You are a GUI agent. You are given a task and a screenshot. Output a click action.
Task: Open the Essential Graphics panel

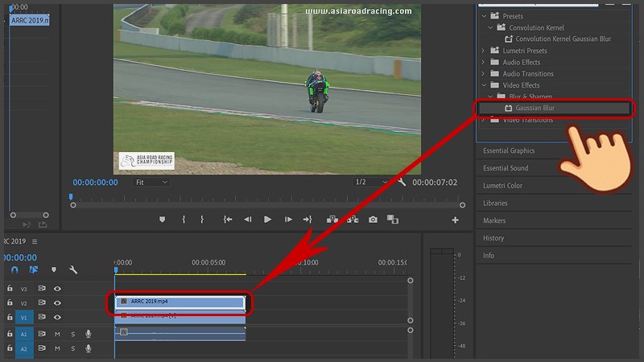509,150
